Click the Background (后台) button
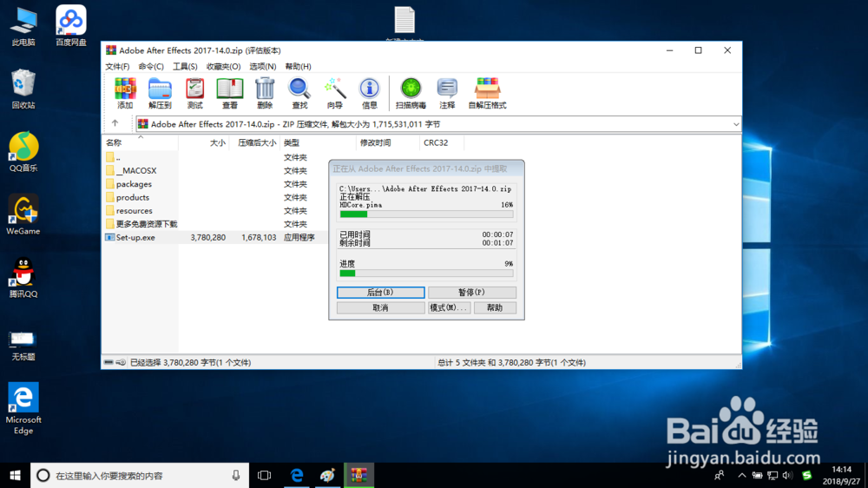The image size is (868, 488). 380,292
